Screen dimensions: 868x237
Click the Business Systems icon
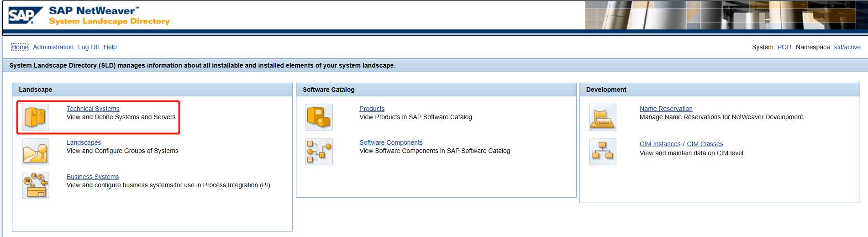click(36, 185)
